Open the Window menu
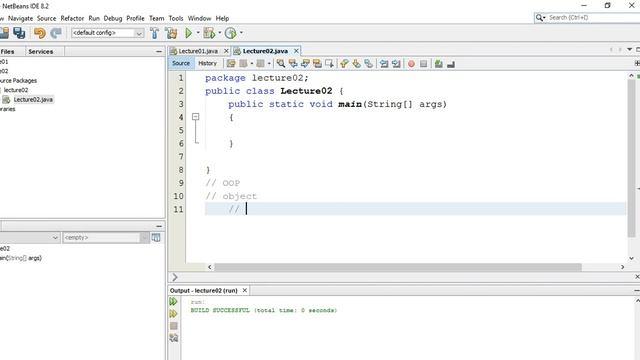 200,18
